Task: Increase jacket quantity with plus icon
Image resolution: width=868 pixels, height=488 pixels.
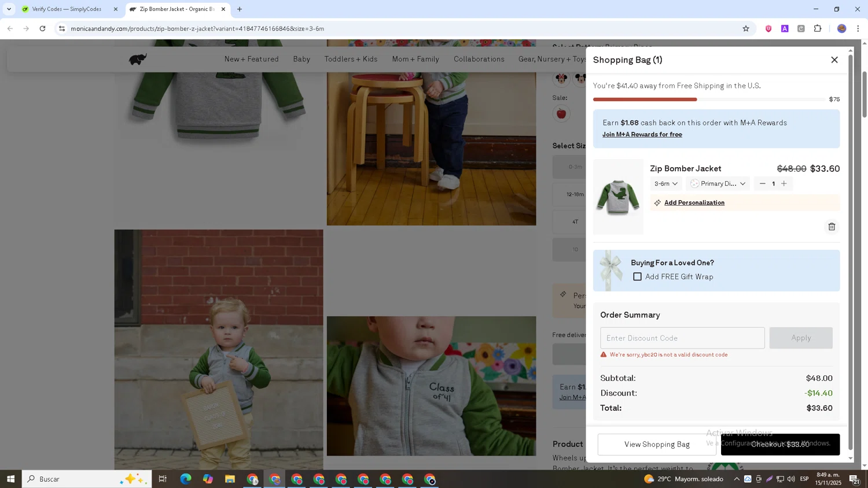Action: [784, 184]
